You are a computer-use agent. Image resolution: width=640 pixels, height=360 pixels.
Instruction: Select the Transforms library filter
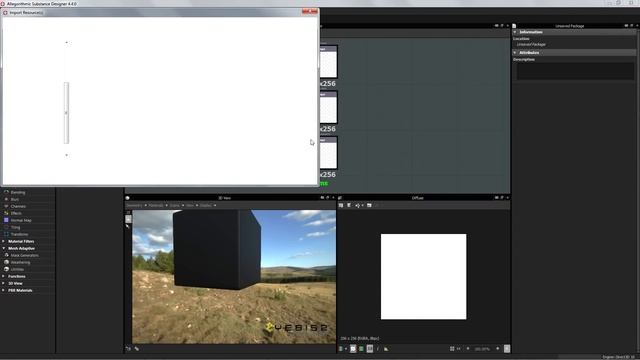click(x=19, y=234)
